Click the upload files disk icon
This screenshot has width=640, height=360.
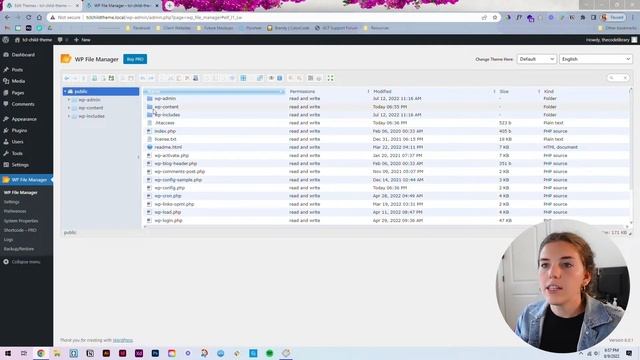[111, 78]
